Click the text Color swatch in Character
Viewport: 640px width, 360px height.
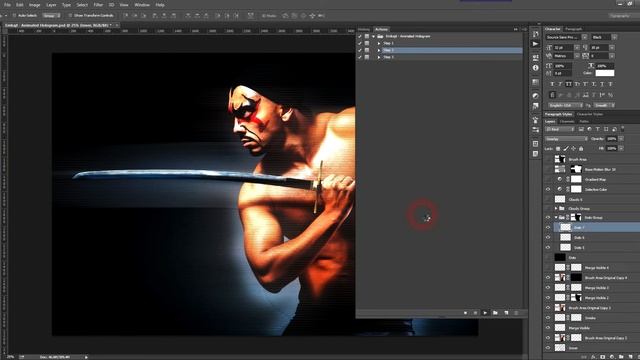(x=604, y=73)
